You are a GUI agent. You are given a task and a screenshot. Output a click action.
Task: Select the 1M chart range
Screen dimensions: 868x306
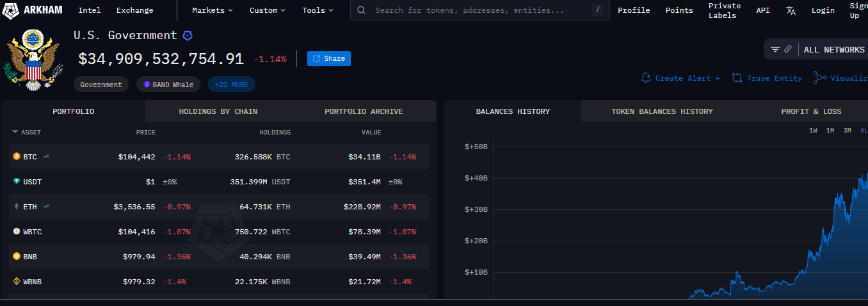click(x=830, y=131)
